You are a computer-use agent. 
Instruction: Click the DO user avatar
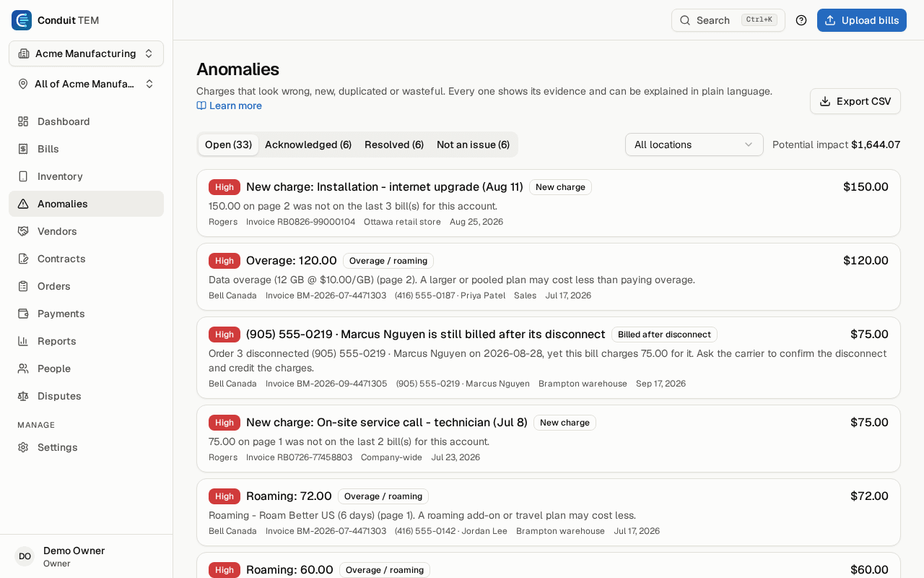[25, 556]
